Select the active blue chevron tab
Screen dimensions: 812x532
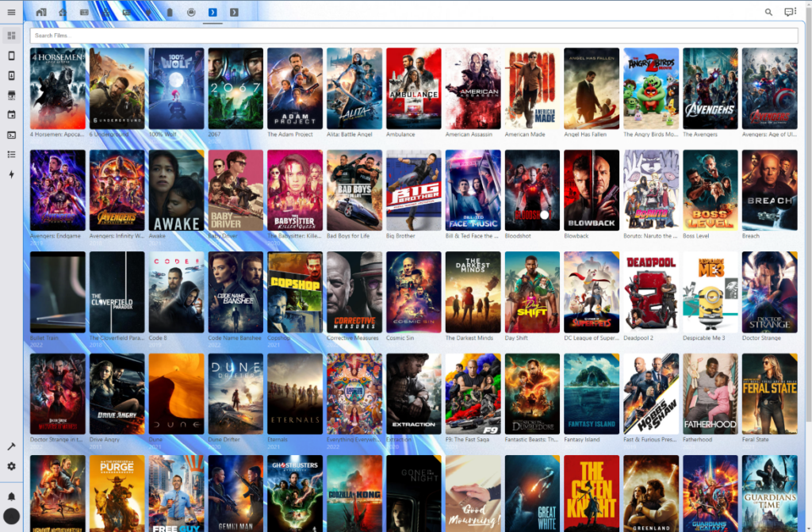click(213, 12)
